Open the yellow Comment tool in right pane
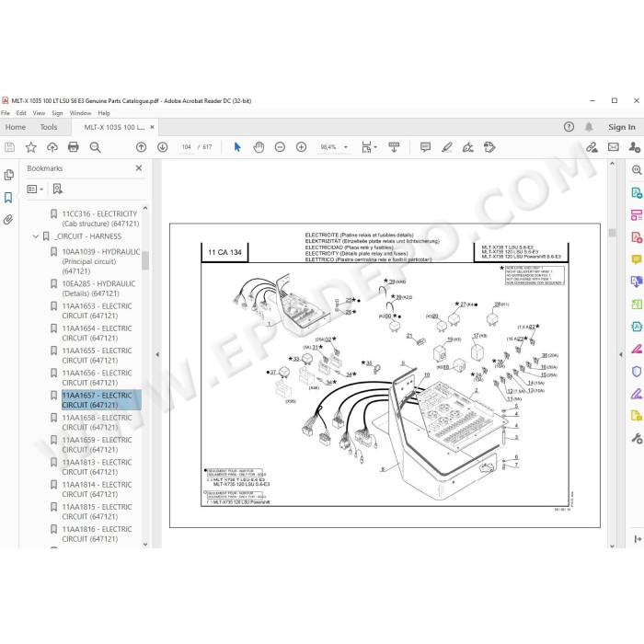Screen dimensions: 644x644 pyautogui.click(x=637, y=259)
